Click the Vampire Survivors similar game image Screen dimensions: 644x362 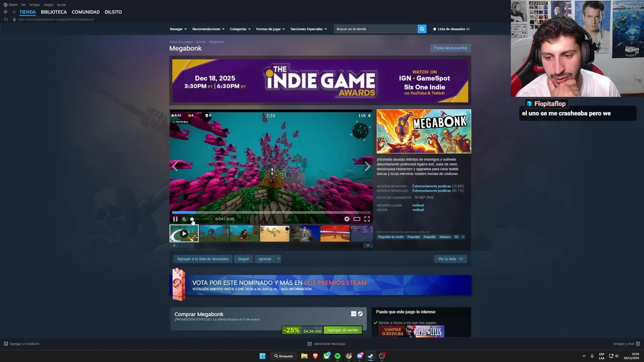pyautogui.click(x=394, y=331)
